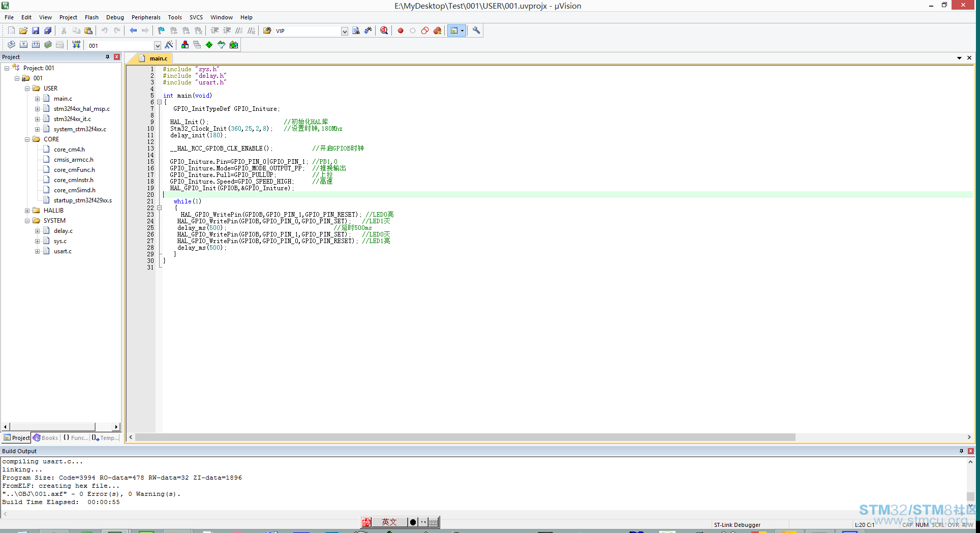The height and width of the screenshot is (533, 980).
Task: Collapse the USER folder in project tree
Action: 27,88
